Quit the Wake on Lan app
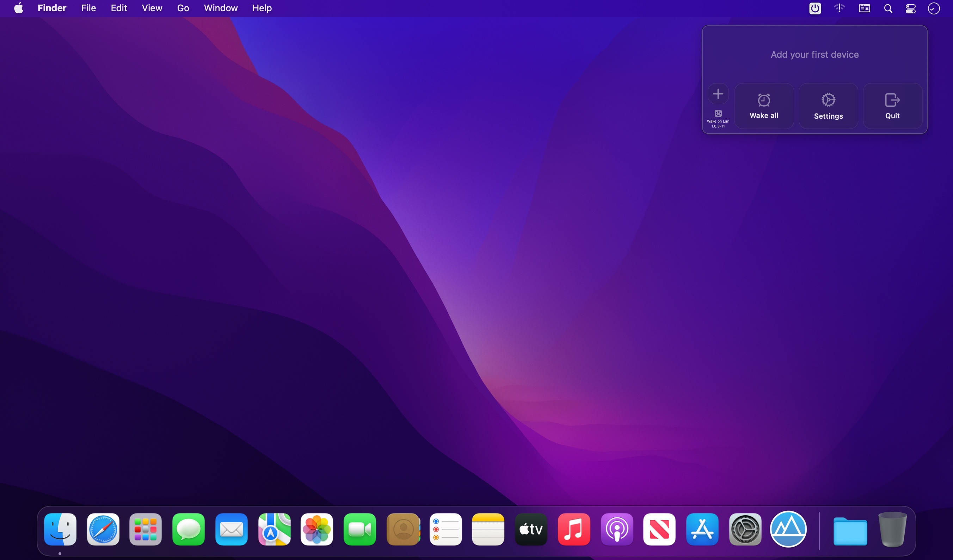 [x=892, y=106]
